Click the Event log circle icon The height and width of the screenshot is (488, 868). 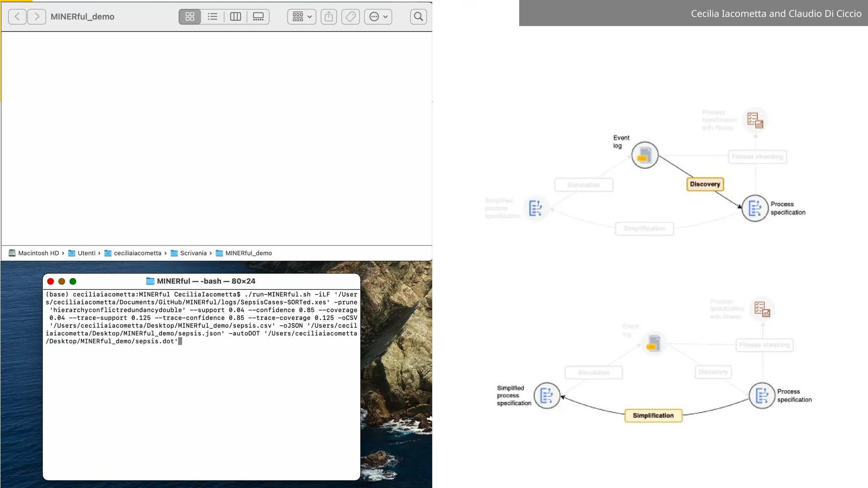pos(645,155)
